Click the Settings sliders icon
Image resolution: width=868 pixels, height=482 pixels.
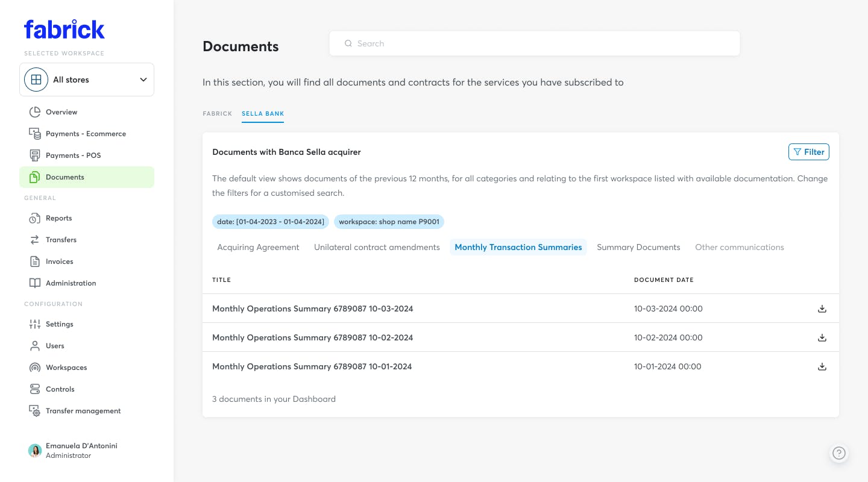pyautogui.click(x=35, y=324)
